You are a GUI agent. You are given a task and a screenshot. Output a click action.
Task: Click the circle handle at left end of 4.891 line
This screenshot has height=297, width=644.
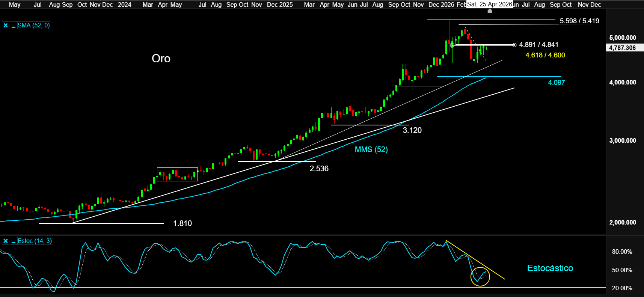(x=452, y=45)
